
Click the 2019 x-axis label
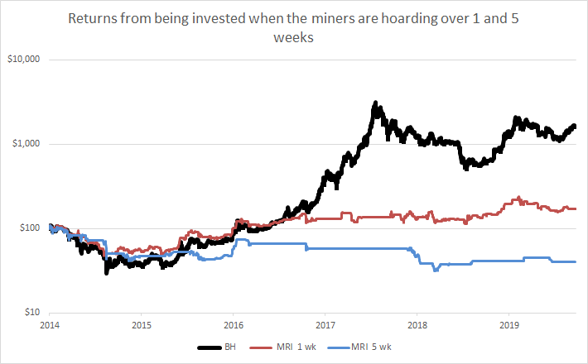pyautogui.click(x=512, y=324)
